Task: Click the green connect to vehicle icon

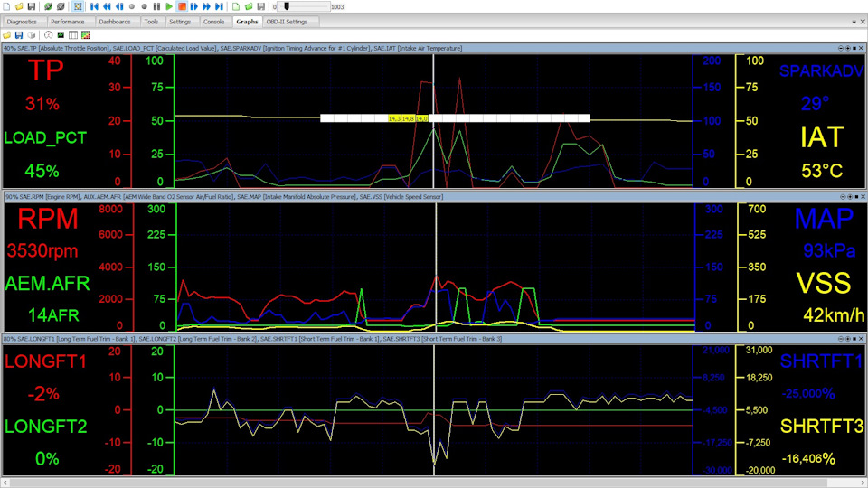Action: coord(48,6)
